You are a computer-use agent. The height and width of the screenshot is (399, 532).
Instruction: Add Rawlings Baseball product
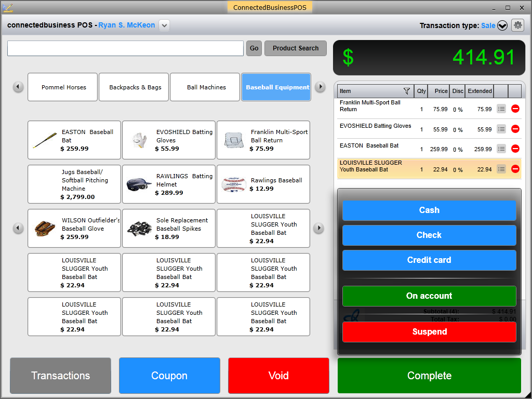[263, 184]
